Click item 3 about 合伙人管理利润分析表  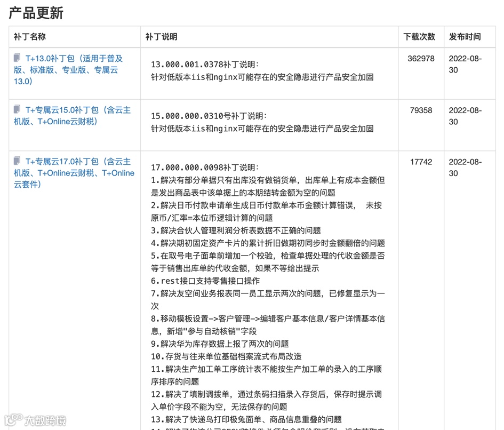pyautogui.click(x=236, y=230)
